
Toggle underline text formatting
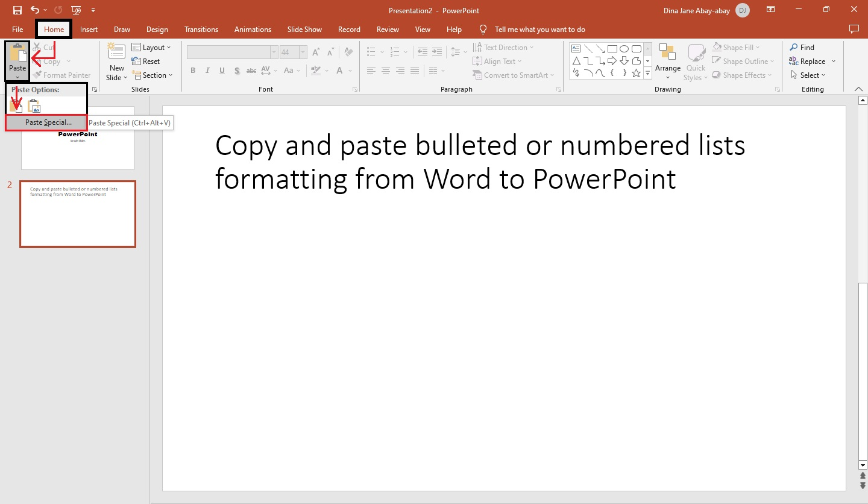point(222,71)
